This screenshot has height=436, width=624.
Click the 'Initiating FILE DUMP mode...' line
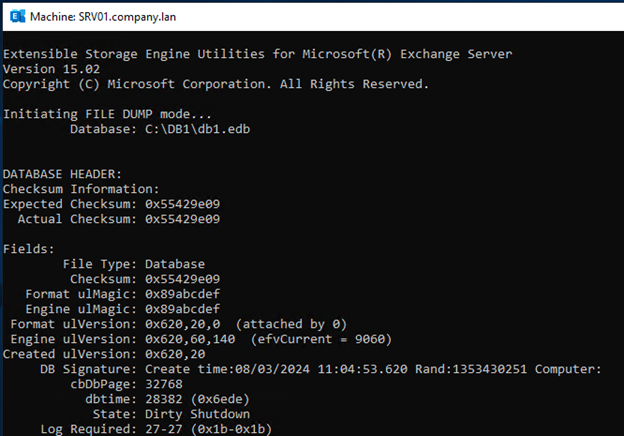107,114
